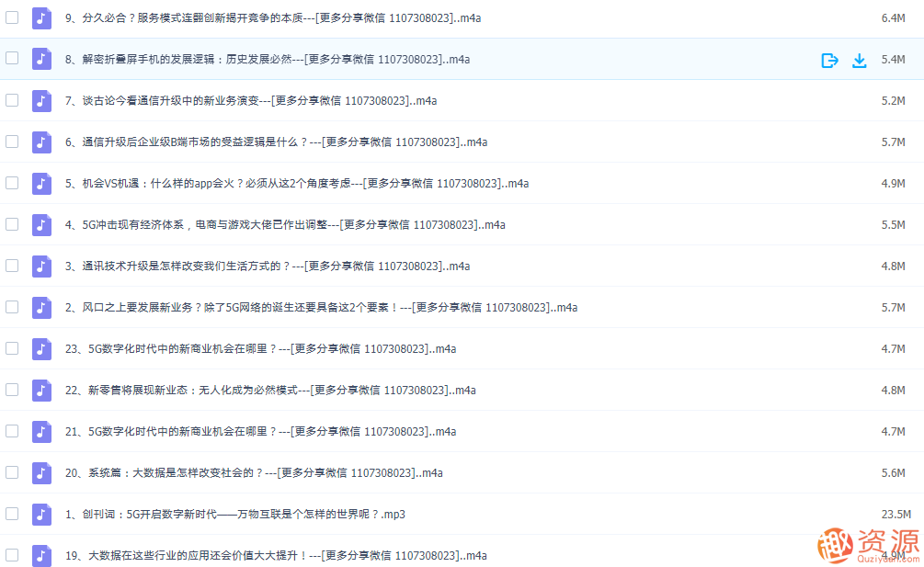Check the box for file 22、新零售
The width and height of the screenshot is (924, 567).
tap(12, 390)
